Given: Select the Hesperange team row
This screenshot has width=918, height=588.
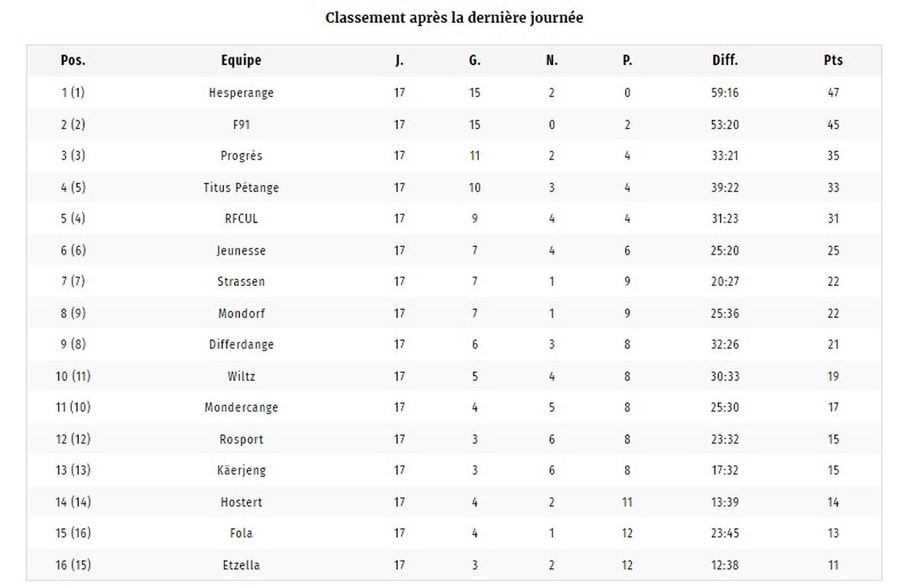Looking at the screenshot, I should pyautogui.click(x=454, y=93).
